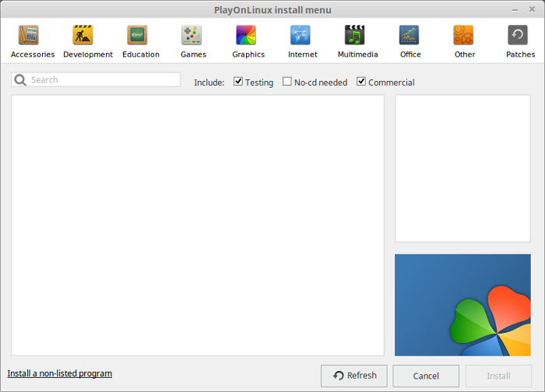Browse the Office category

410,41
